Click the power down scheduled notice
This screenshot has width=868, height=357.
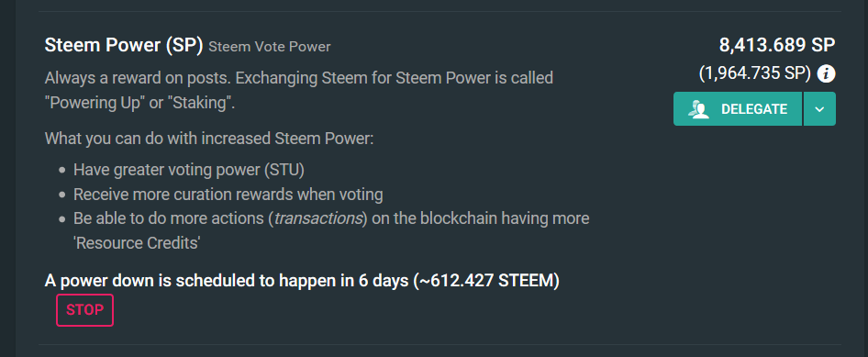302,281
